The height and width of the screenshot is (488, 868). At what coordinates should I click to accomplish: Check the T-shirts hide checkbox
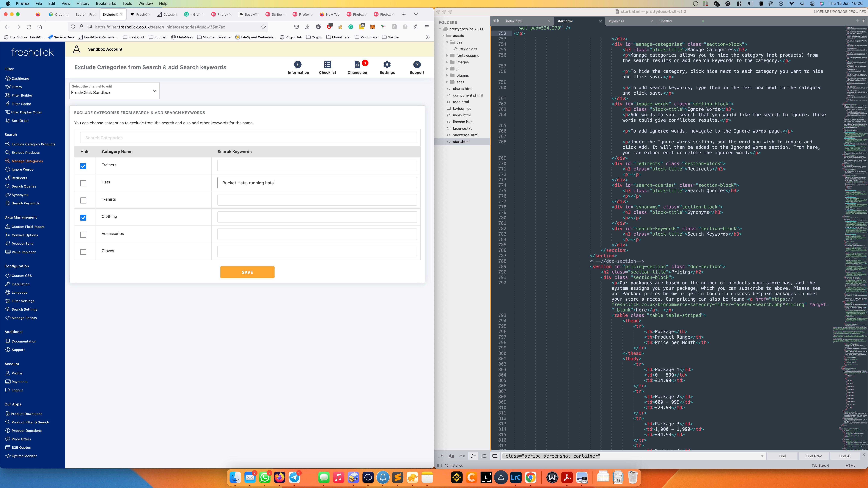pyautogui.click(x=83, y=200)
